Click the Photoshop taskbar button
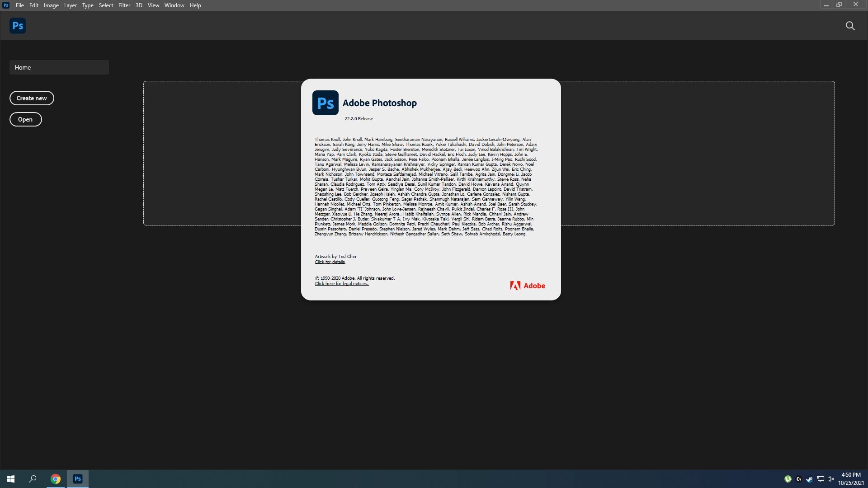868x488 pixels. 78,479
